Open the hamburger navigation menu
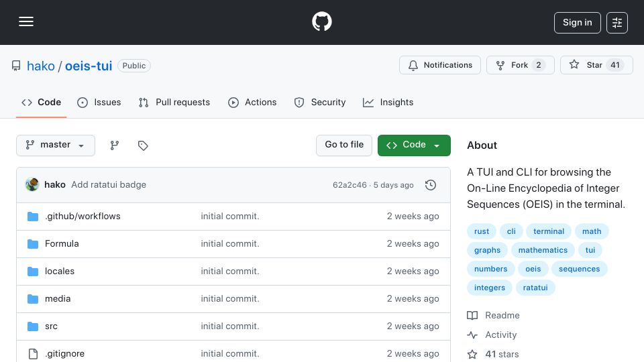This screenshot has height=362, width=644. (x=26, y=21)
